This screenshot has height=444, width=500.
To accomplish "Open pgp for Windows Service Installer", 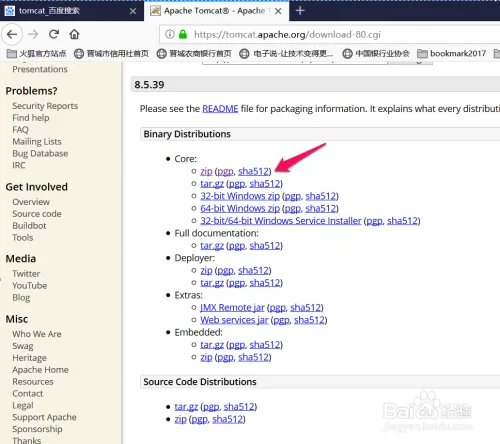I will (x=374, y=221).
